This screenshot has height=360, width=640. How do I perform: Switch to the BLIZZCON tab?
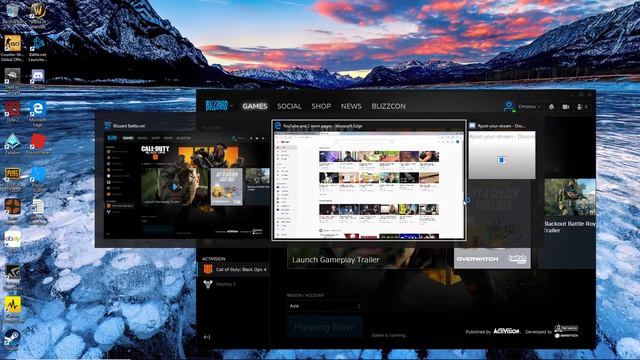click(389, 106)
